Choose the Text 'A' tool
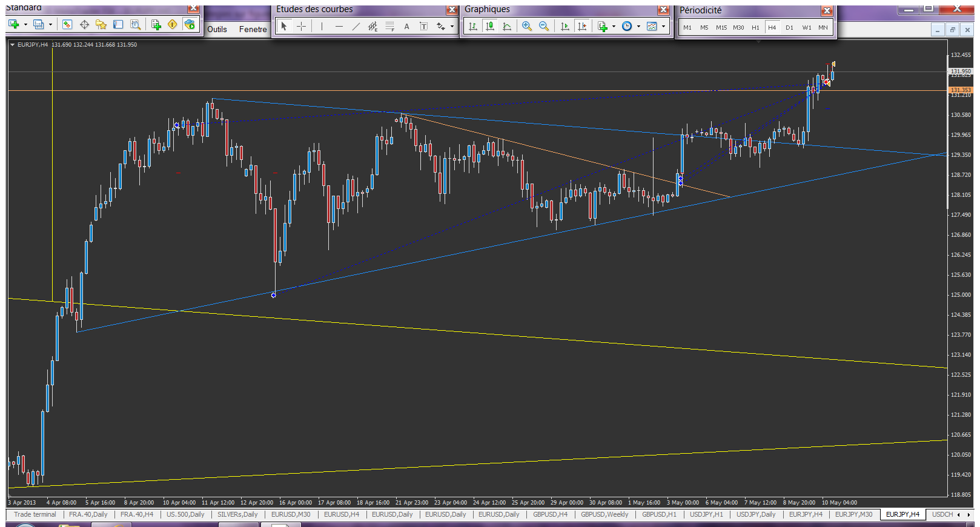 [406, 26]
